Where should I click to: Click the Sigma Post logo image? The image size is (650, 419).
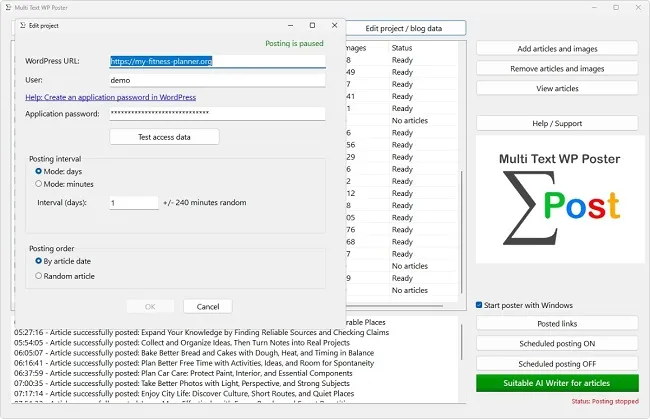point(560,199)
